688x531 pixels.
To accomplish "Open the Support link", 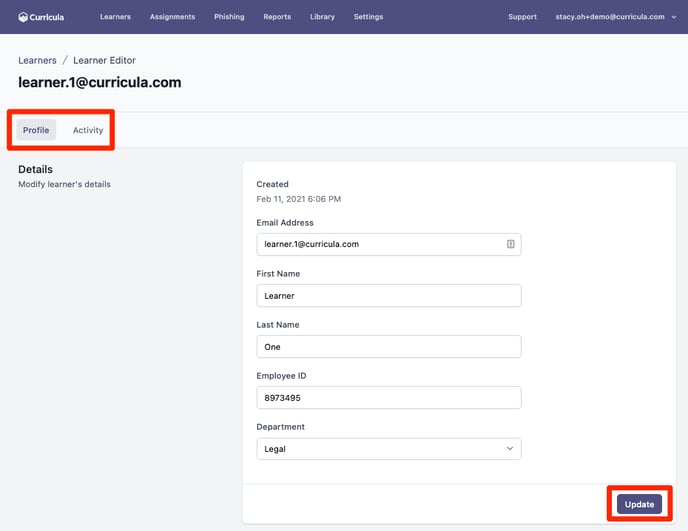I will pyautogui.click(x=522, y=17).
